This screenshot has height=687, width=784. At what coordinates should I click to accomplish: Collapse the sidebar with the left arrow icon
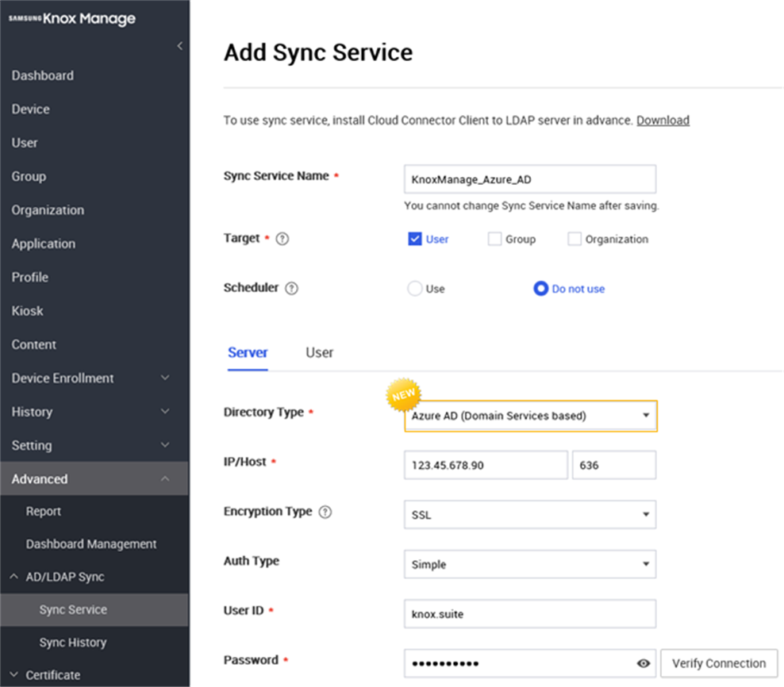pos(179,46)
